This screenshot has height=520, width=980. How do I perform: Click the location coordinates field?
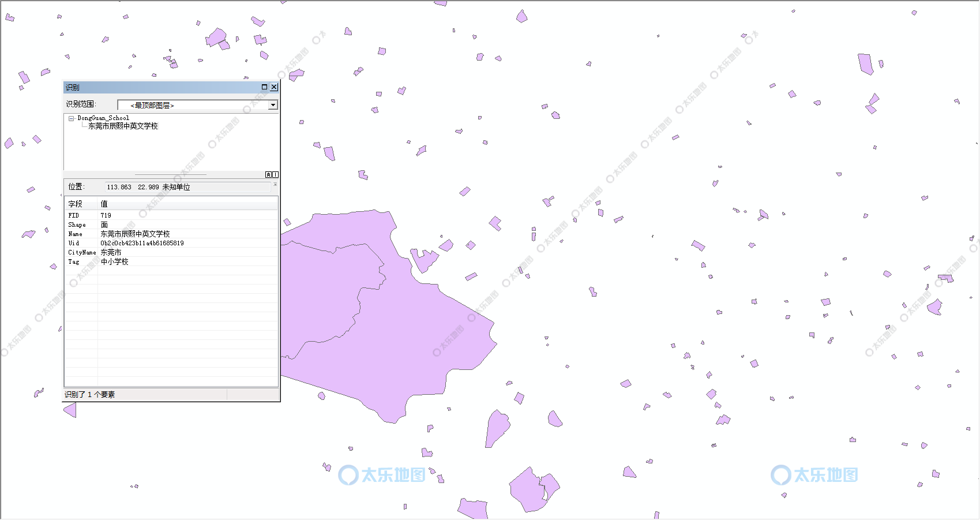pyautogui.click(x=187, y=187)
